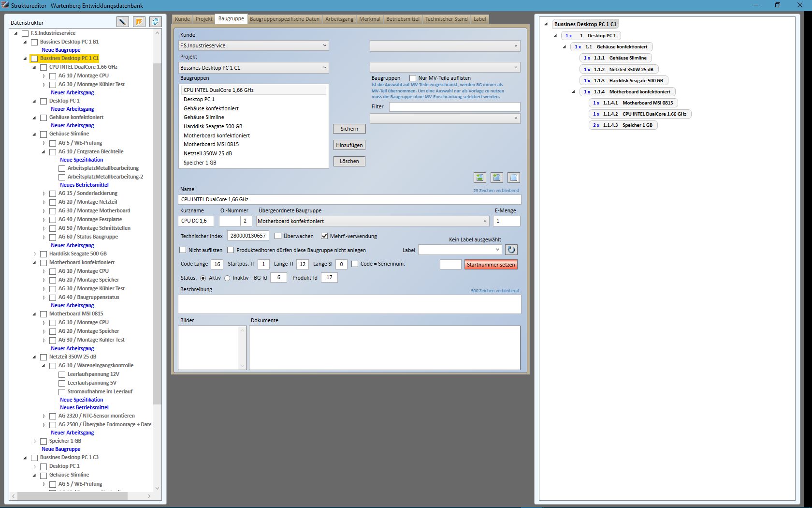Open the Baugruppenspezifische Daten tab
Image resolution: width=812 pixels, height=508 pixels.
[x=285, y=19]
